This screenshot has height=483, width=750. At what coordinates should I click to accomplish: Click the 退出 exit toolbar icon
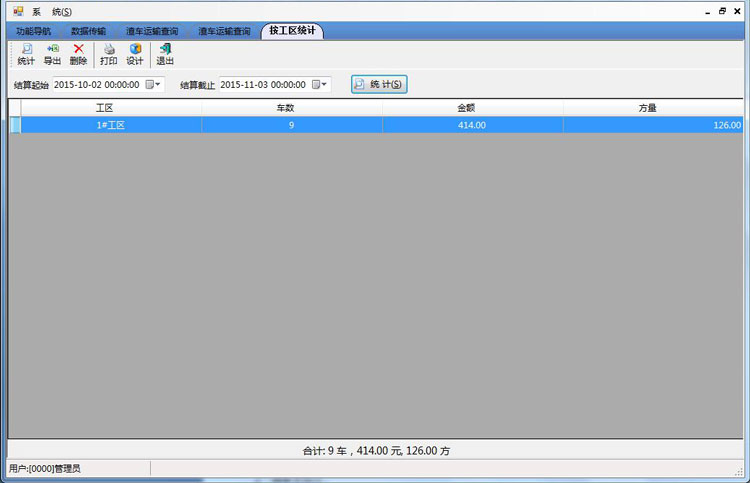tap(165, 54)
